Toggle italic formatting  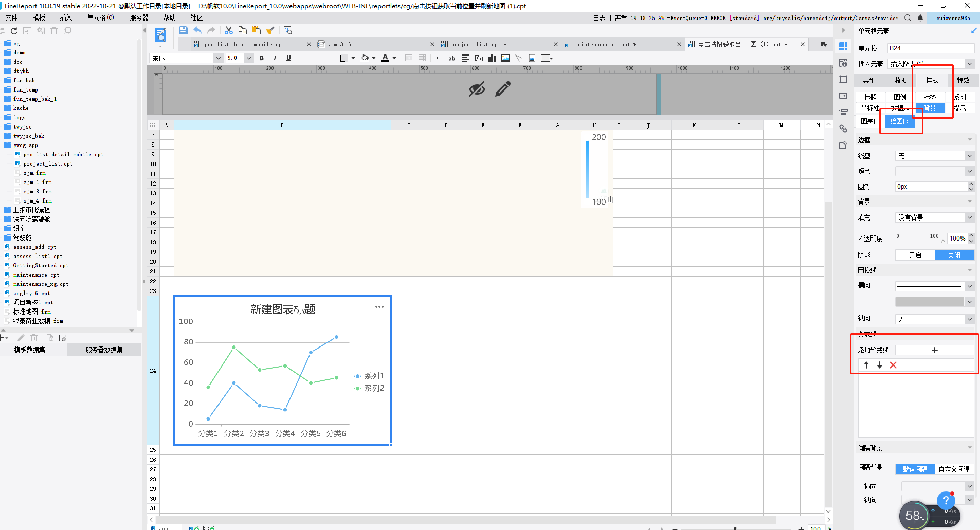coord(275,58)
